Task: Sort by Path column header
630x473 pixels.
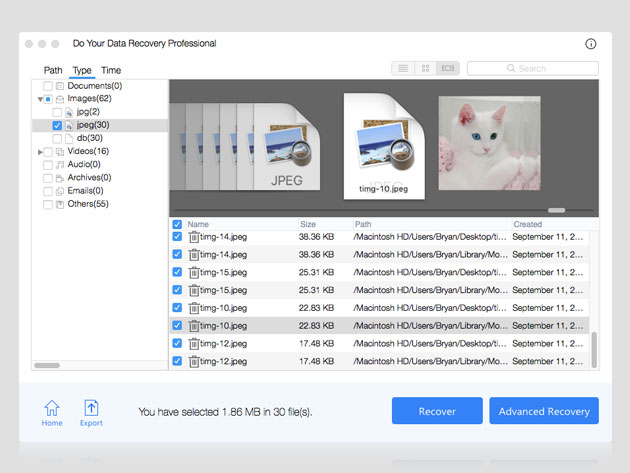Action: pos(363,224)
